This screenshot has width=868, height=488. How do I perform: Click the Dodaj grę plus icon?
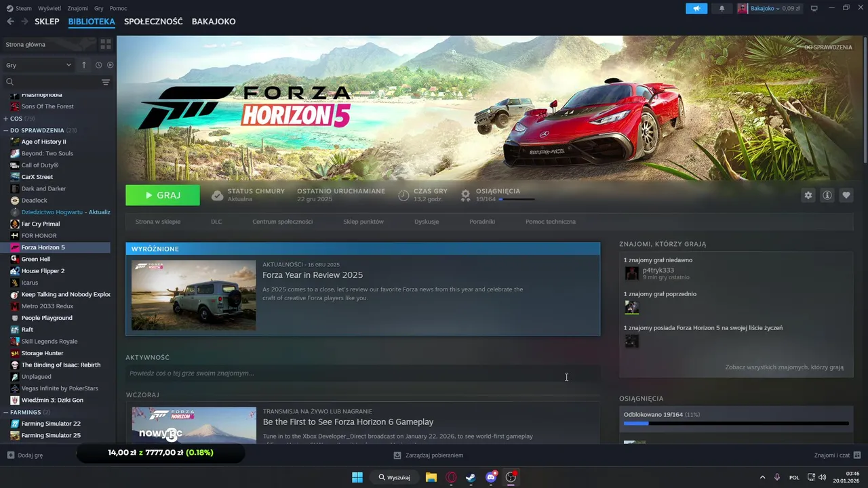10,455
